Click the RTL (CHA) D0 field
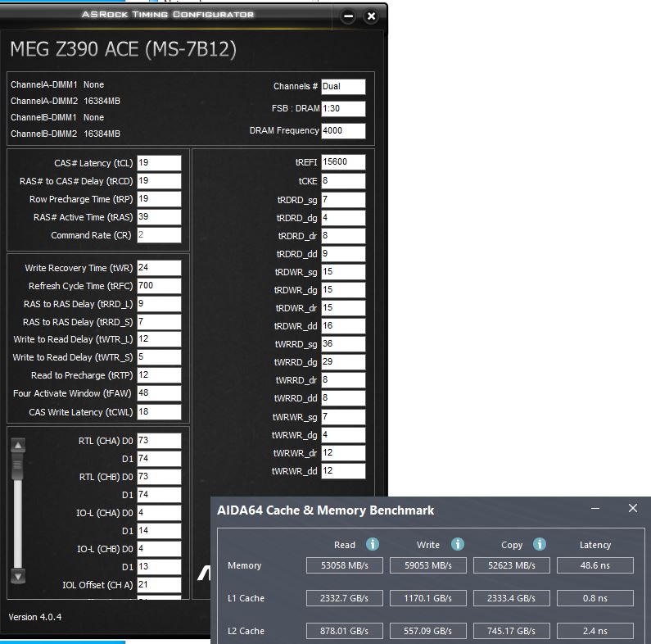The width and height of the screenshot is (651, 644). click(x=159, y=441)
